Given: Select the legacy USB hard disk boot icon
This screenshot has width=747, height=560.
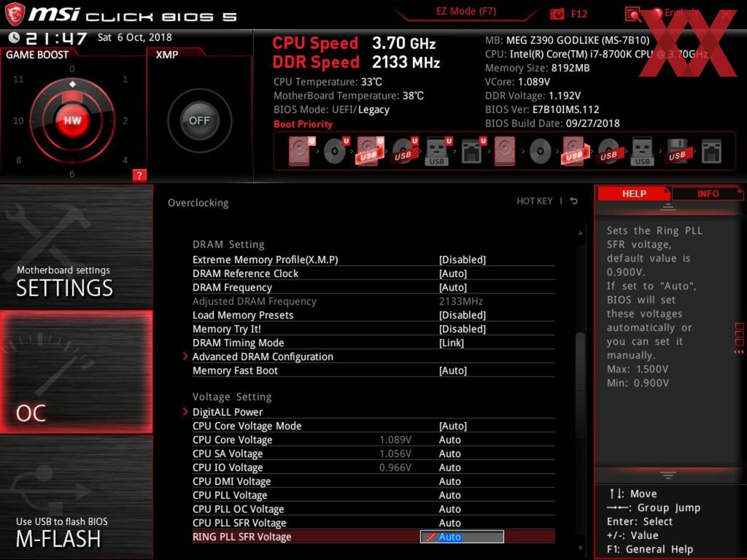Looking at the screenshot, I should point(575,151).
